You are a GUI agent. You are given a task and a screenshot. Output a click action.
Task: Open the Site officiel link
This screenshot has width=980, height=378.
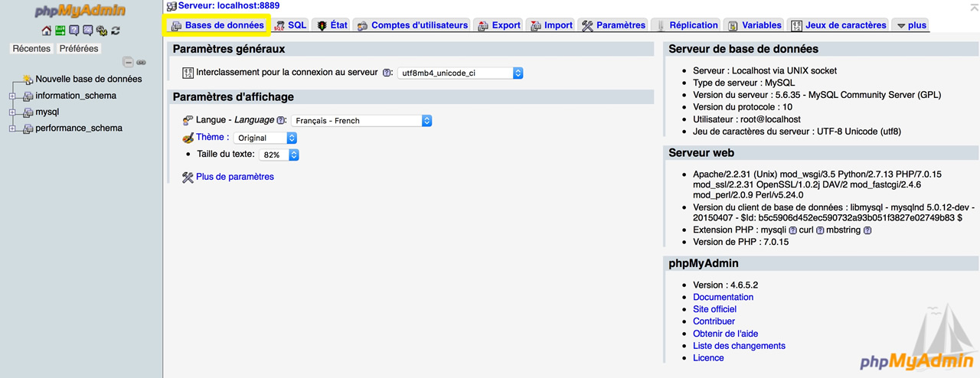(x=715, y=309)
